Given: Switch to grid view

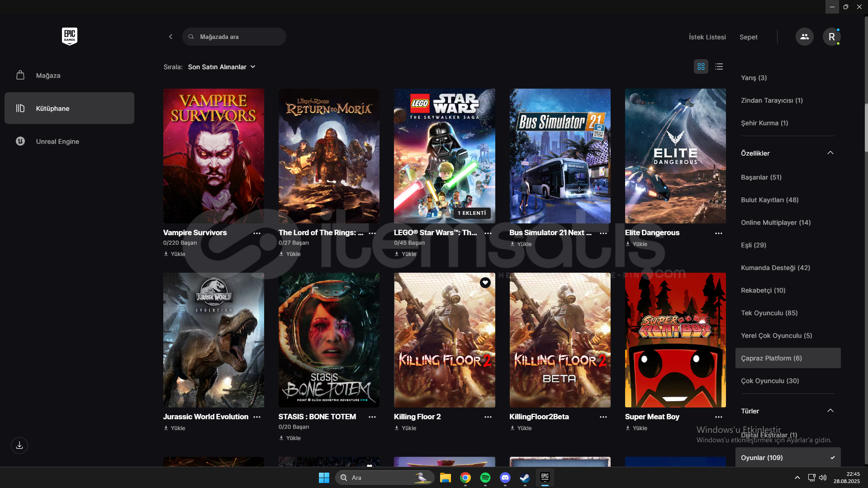Looking at the screenshot, I should coord(701,66).
